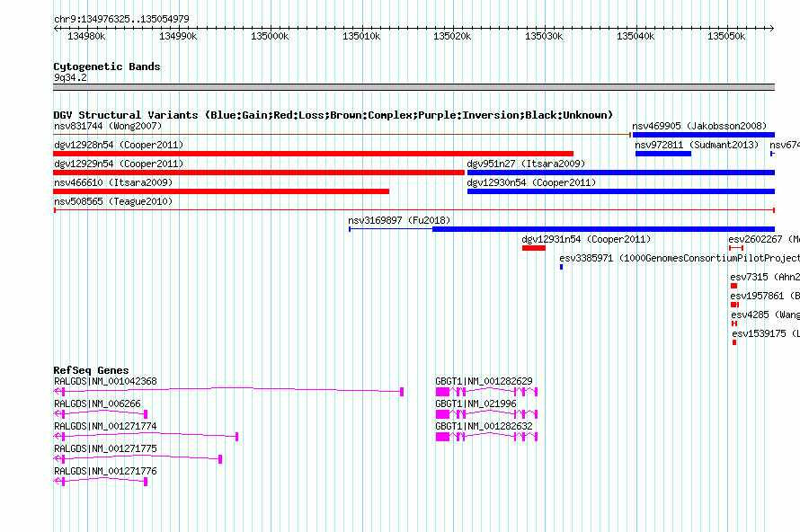
Task: Click the right arrow of the ruler
Action: (772, 29)
